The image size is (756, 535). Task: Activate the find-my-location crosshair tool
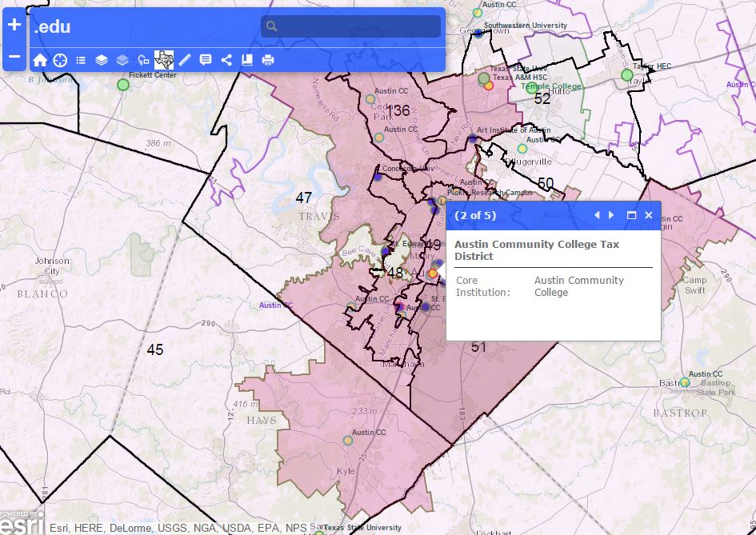point(60,60)
